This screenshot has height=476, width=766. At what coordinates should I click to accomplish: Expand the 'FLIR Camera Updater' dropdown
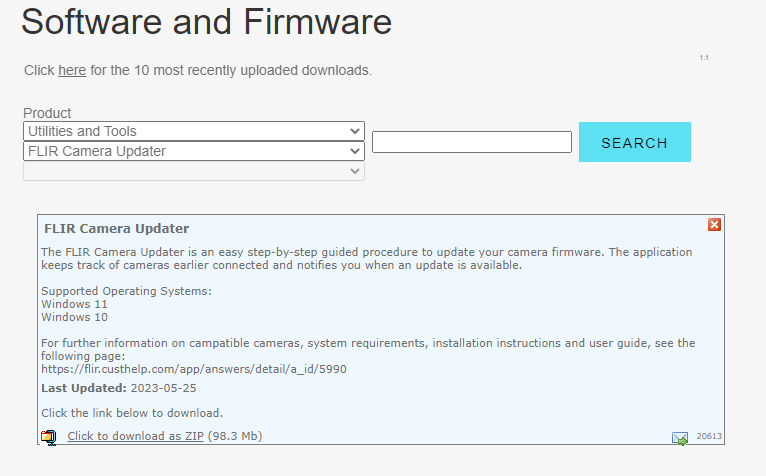tap(194, 151)
